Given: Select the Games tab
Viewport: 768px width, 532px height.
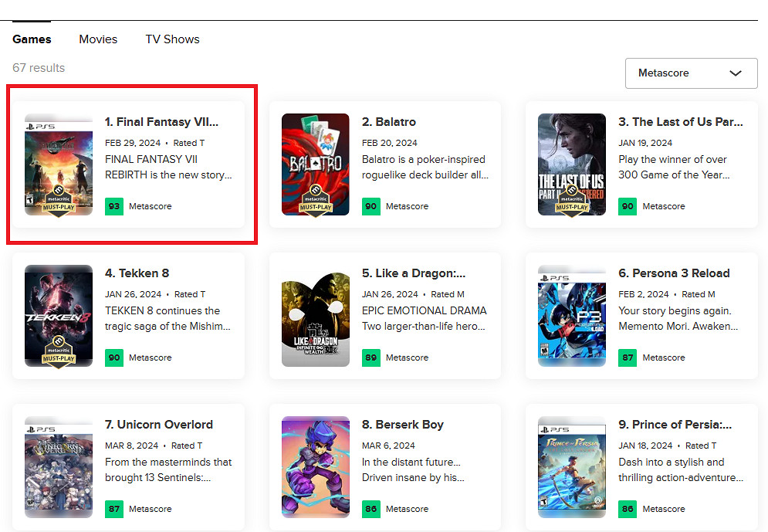Looking at the screenshot, I should pyautogui.click(x=32, y=39).
